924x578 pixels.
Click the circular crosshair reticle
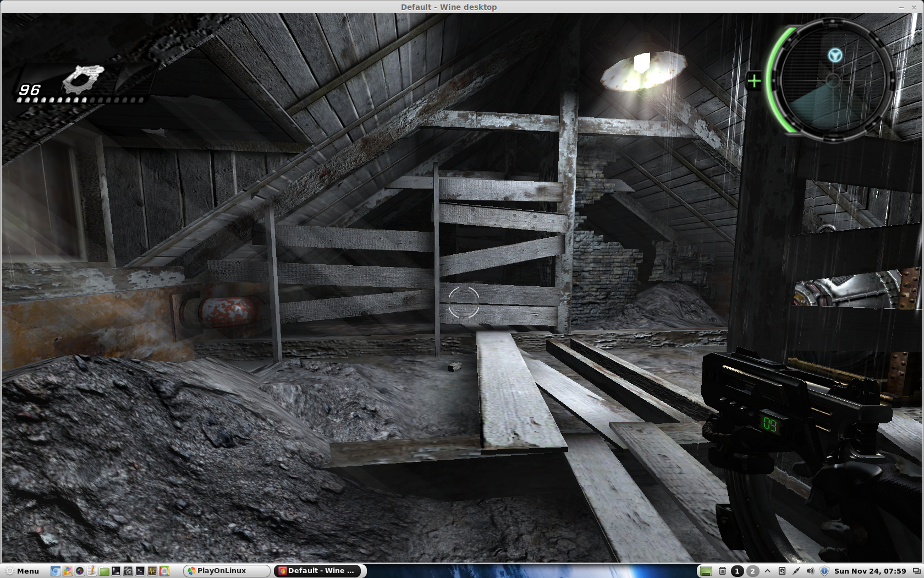pyautogui.click(x=464, y=302)
